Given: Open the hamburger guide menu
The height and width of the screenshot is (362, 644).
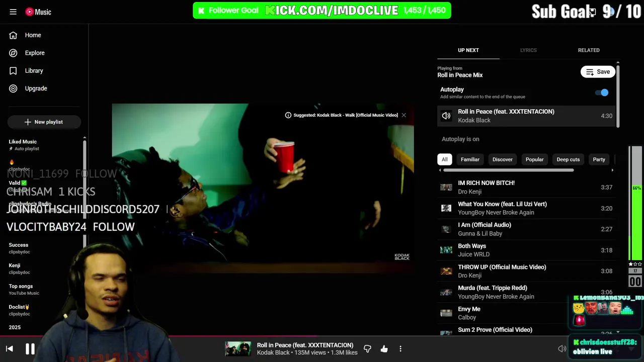Looking at the screenshot, I should tap(13, 12).
